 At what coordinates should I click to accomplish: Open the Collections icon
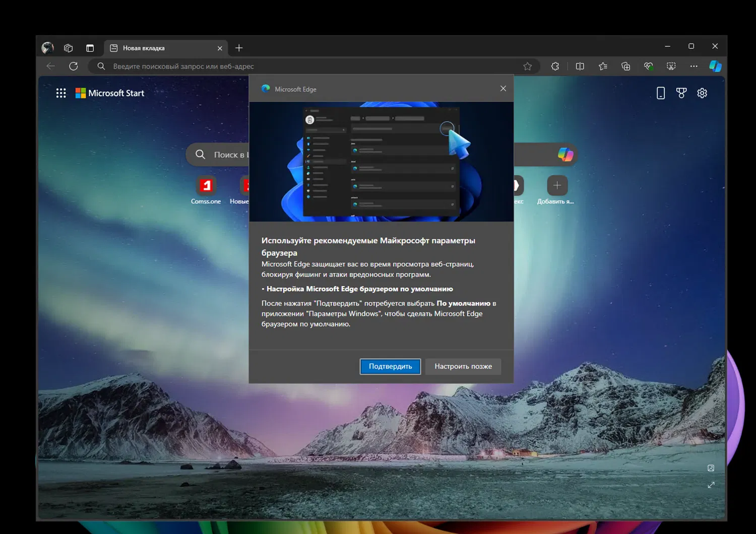pyautogui.click(x=625, y=66)
